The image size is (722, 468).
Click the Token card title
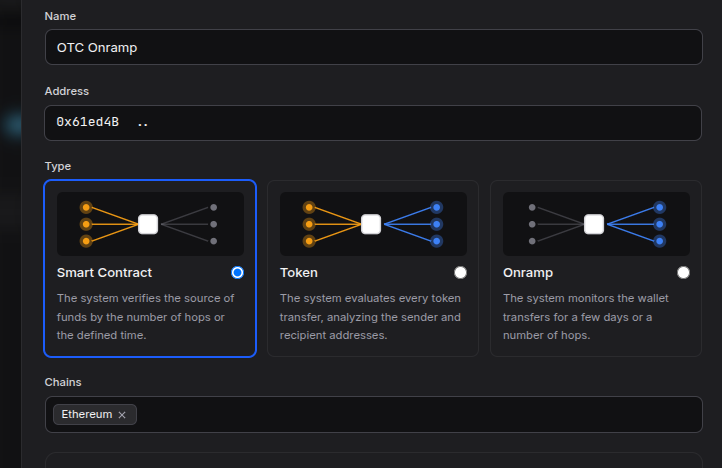[x=299, y=273]
